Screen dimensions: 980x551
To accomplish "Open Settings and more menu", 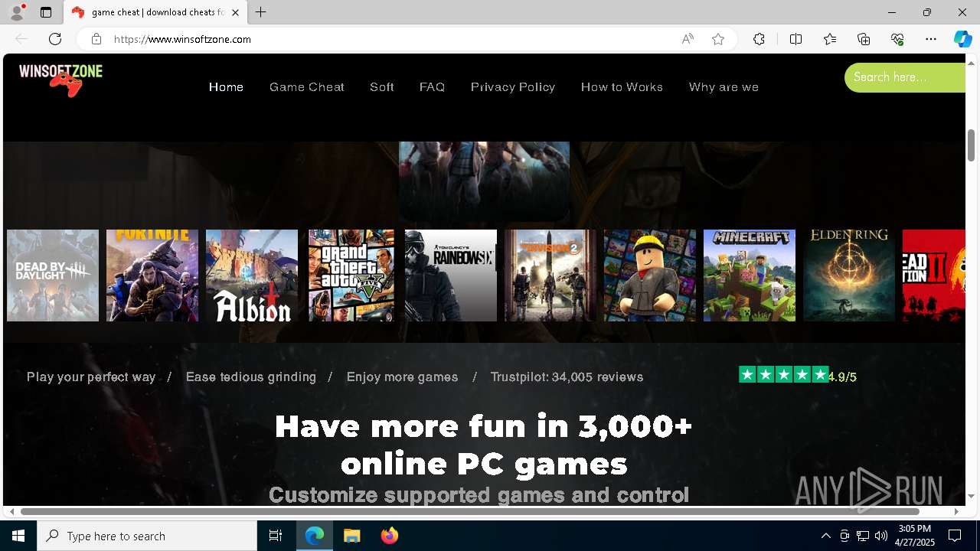I will [931, 39].
